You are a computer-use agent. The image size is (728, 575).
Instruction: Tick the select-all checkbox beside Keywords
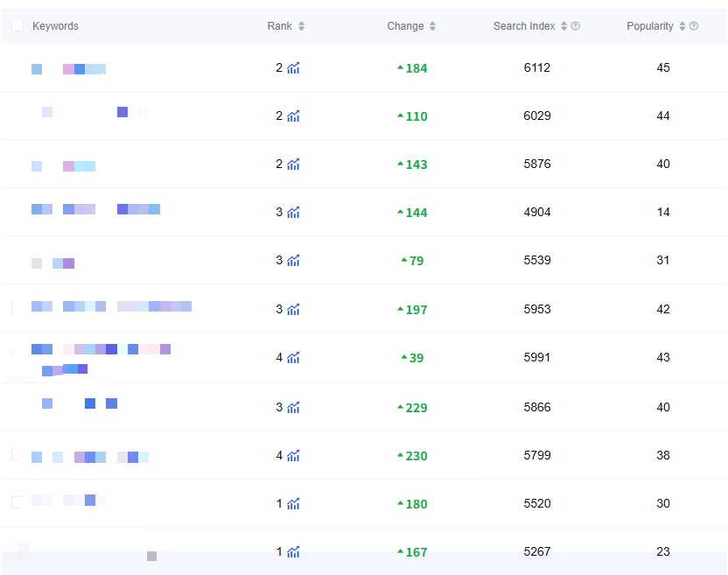[17, 26]
